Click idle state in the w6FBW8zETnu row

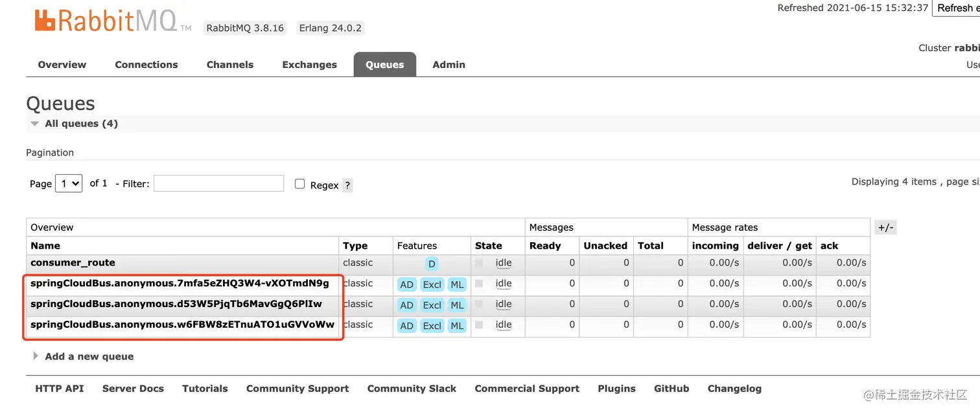(504, 325)
